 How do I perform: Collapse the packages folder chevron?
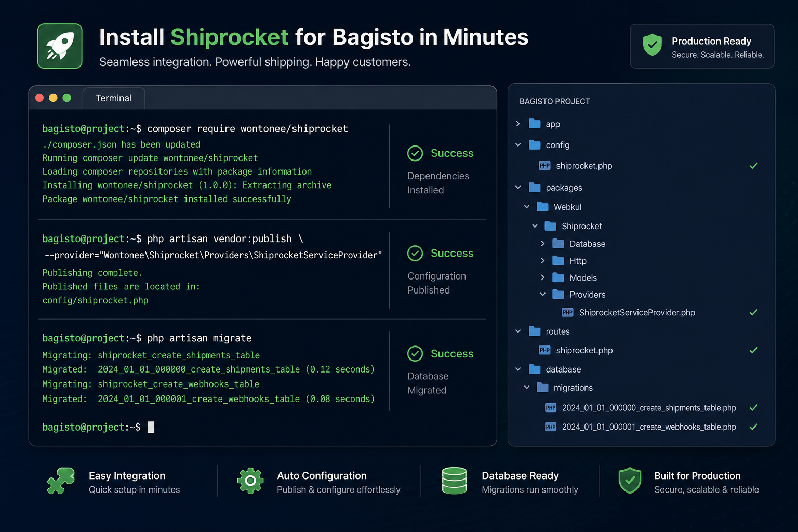click(518, 188)
